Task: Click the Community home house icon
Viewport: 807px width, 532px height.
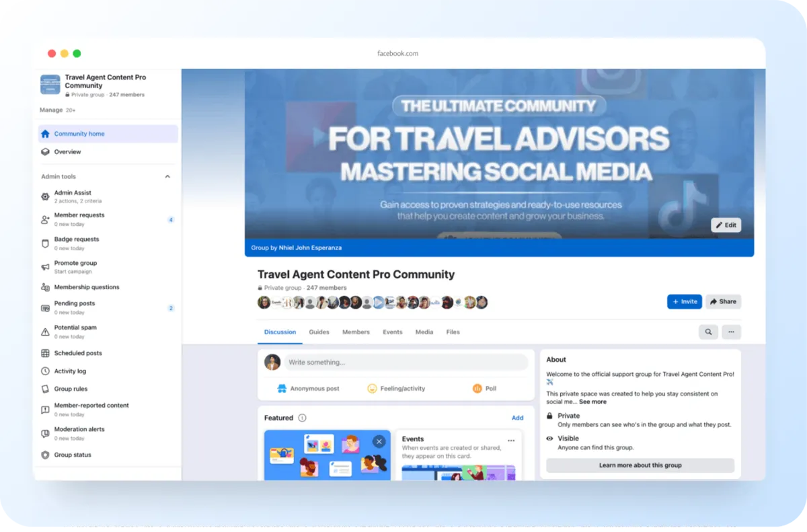Action: tap(45, 134)
